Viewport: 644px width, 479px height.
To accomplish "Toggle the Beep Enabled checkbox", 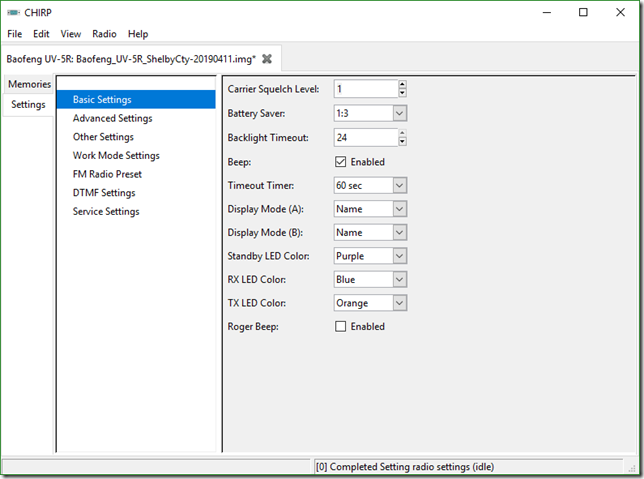I will (340, 162).
